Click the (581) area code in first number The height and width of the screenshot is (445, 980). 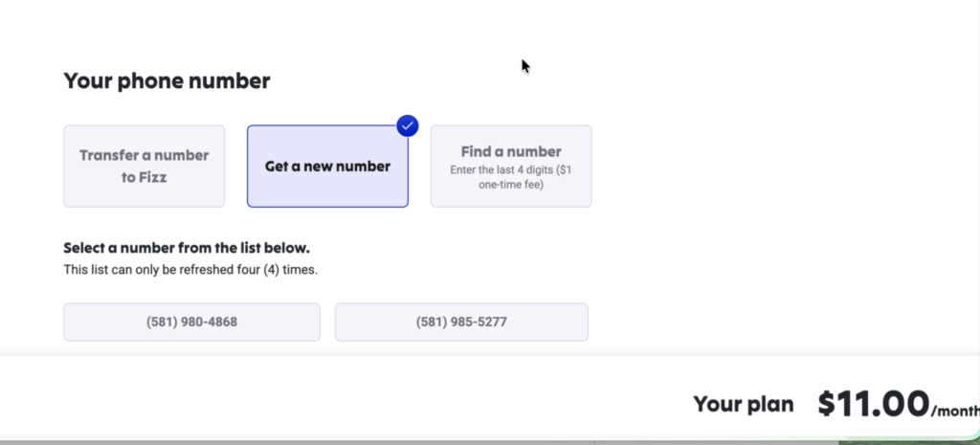[161, 322]
